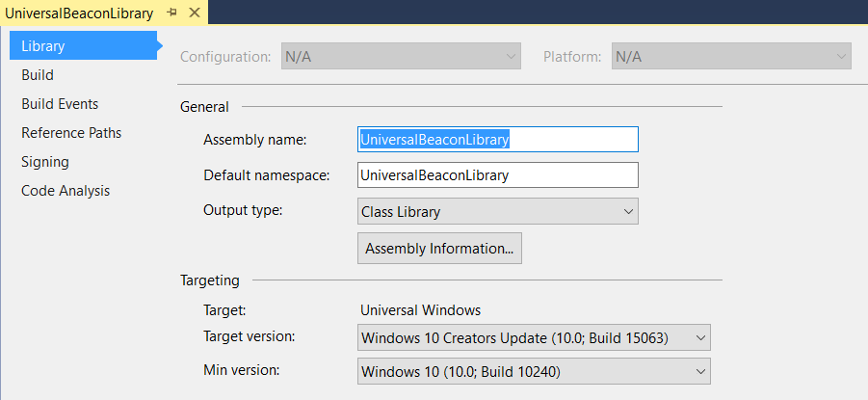Click into the Default namespace field
The image size is (868, 400).
[x=498, y=175]
